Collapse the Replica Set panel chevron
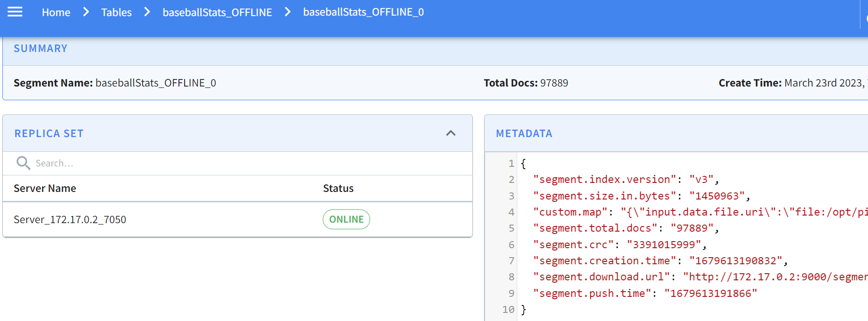Viewport: 868px width, 321px height. pos(451,133)
